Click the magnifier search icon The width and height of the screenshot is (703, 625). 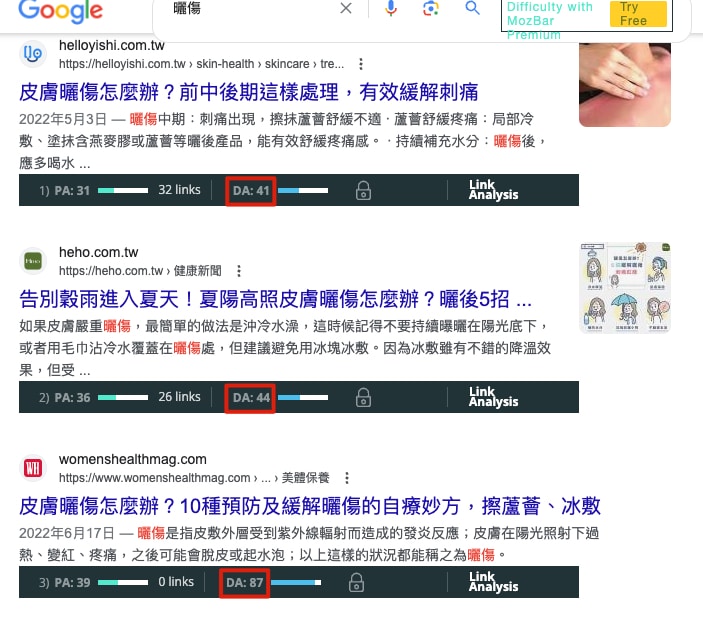point(473,8)
